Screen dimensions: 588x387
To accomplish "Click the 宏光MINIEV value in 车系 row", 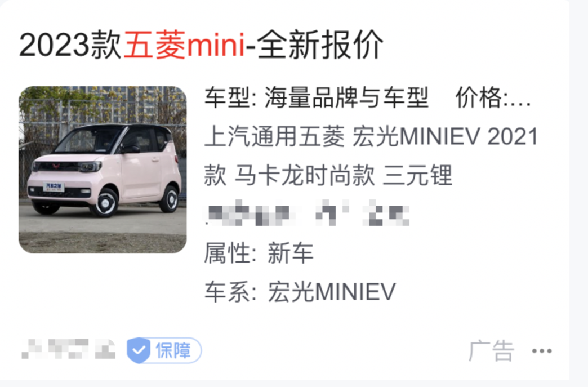I will [332, 292].
